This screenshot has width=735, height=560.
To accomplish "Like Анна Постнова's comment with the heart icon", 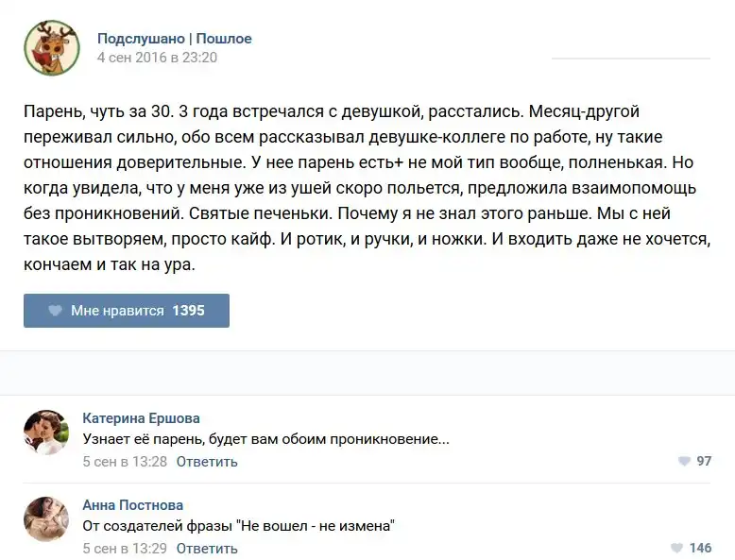I will pyautogui.click(x=676, y=548).
